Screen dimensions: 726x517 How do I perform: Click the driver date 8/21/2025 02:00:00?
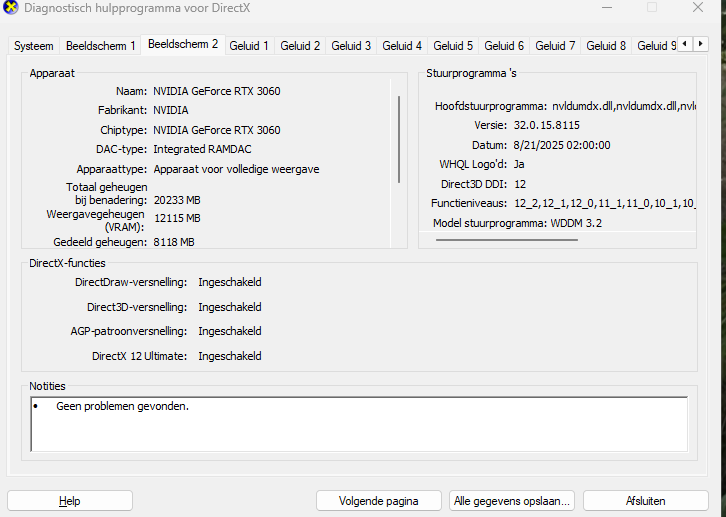coord(562,145)
